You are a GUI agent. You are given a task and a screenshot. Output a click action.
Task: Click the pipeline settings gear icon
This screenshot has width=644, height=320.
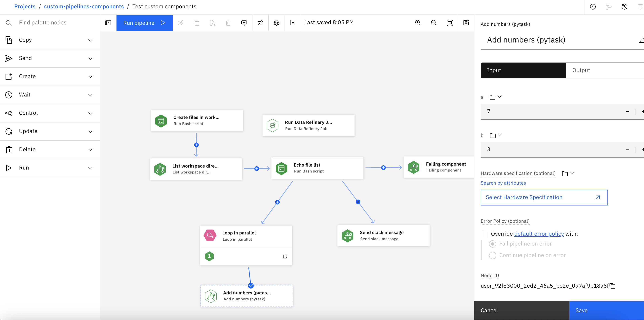coord(276,23)
